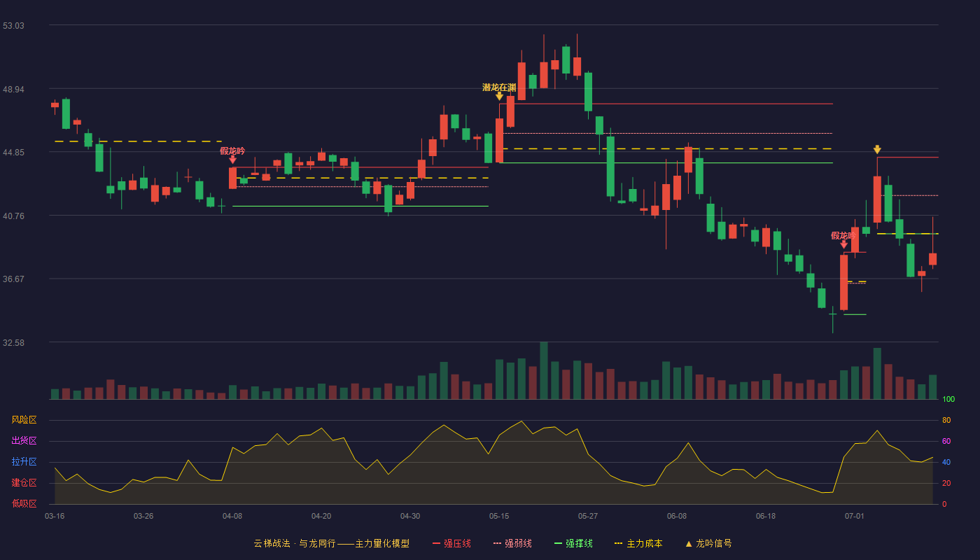Screen dimensions: 980x560
Task: Click the 48.94 price axis label
Action: point(13,89)
